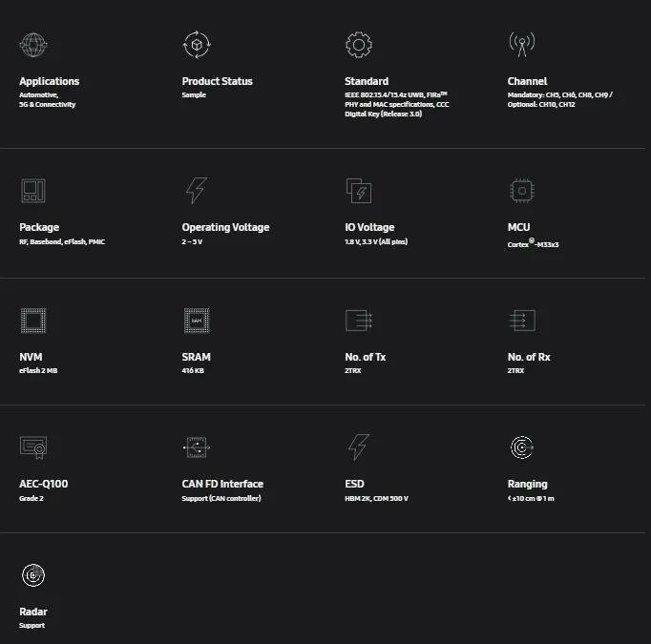The width and height of the screenshot is (651, 644).
Task: Click the No. of Tx arrows icon
Action: [359, 321]
